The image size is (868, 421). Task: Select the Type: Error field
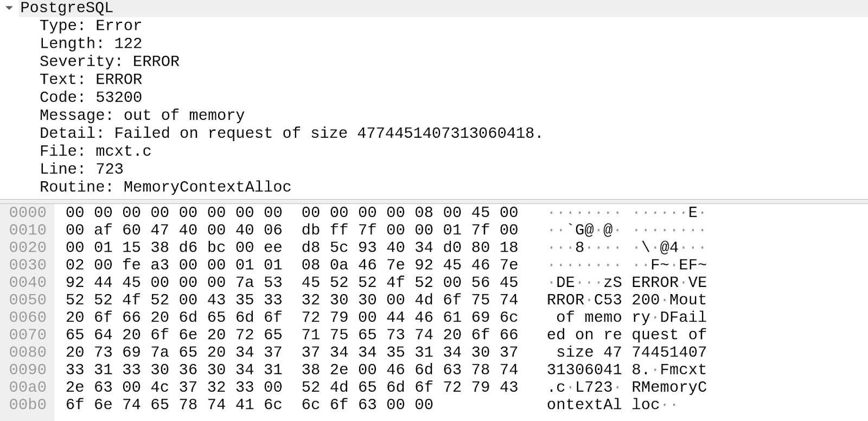click(x=91, y=25)
